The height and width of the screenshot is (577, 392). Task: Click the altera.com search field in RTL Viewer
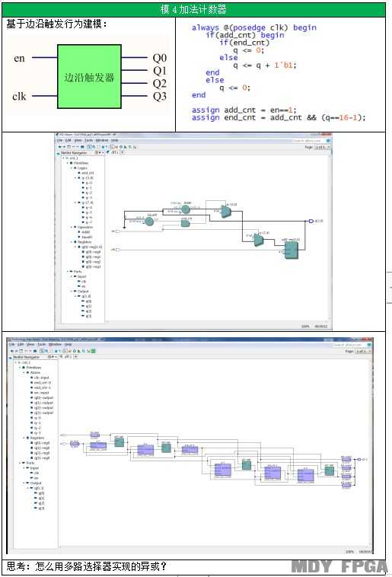(x=308, y=141)
